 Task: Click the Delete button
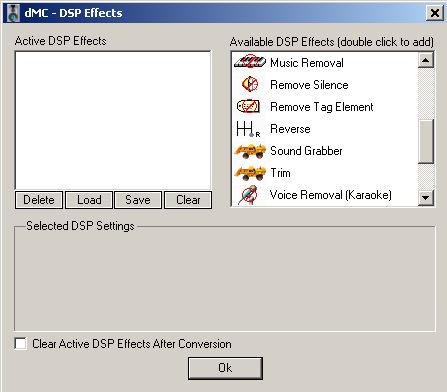pos(39,200)
